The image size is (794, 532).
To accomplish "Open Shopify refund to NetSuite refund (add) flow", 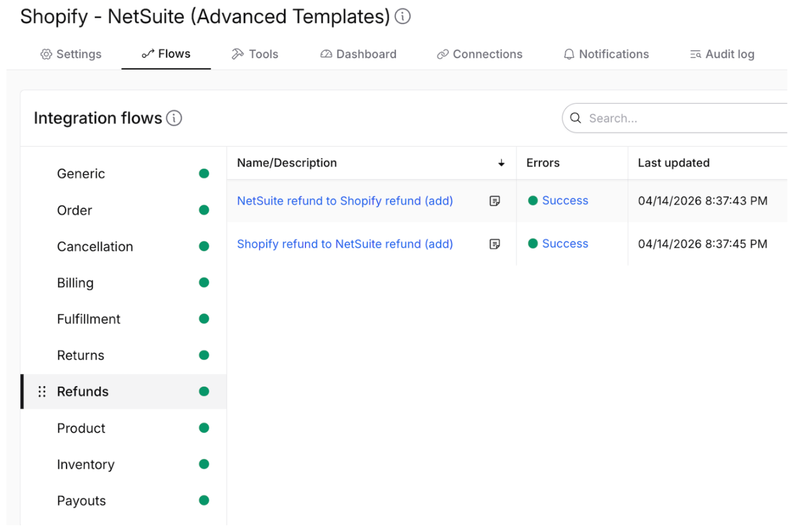I will (x=345, y=244).
